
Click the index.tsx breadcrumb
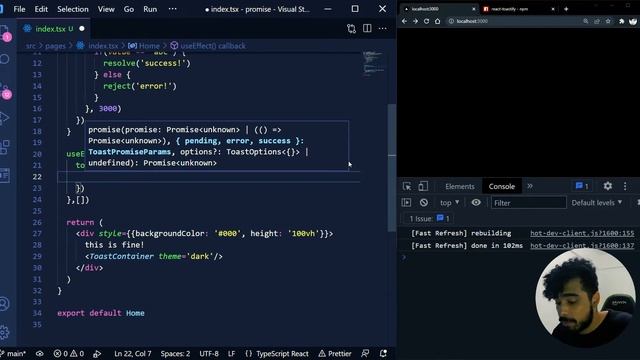98,46
